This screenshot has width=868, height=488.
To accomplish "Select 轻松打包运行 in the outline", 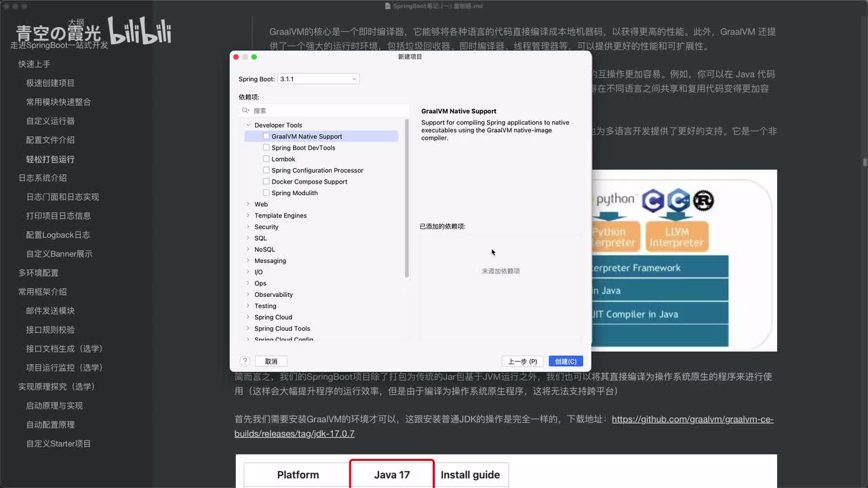I will 50,159.
